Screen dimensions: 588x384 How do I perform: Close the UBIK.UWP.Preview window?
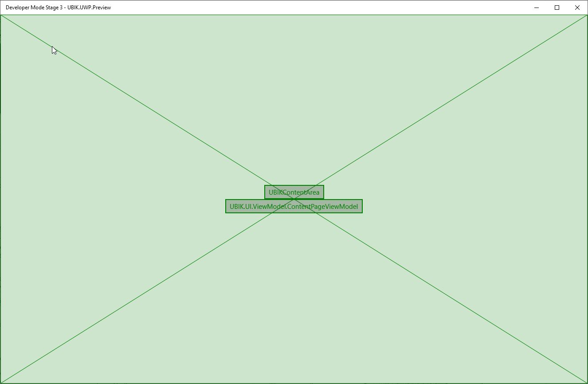(x=577, y=8)
